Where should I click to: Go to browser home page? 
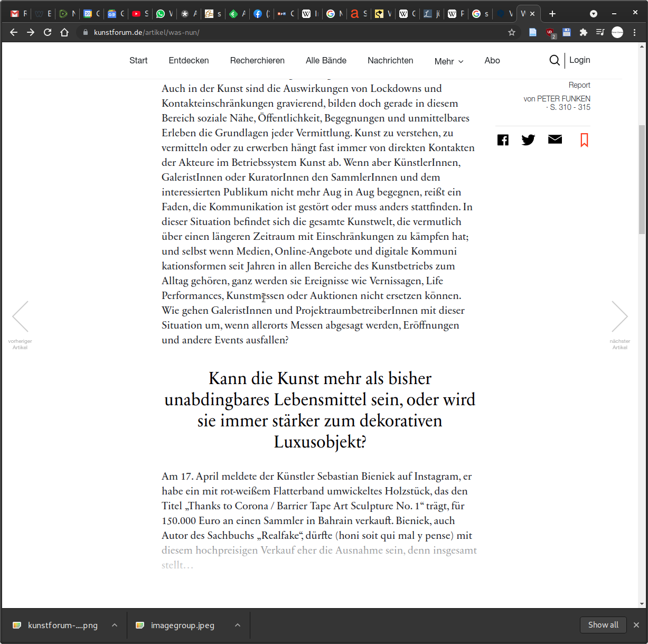(x=64, y=32)
